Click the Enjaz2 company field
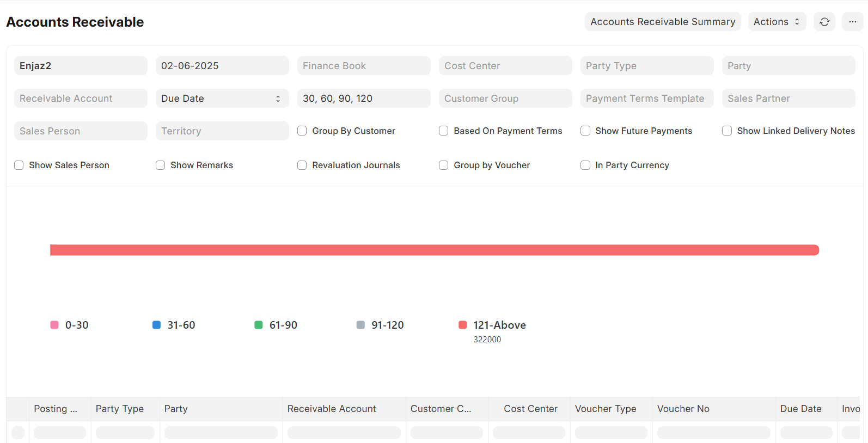Image resolution: width=868 pixels, height=443 pixels. click(80, 66)
